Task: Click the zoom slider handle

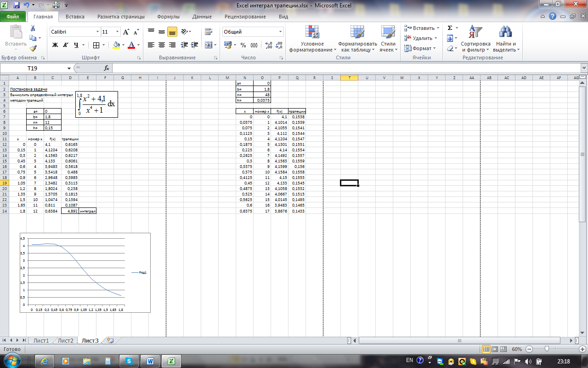Action: [546, 349]
